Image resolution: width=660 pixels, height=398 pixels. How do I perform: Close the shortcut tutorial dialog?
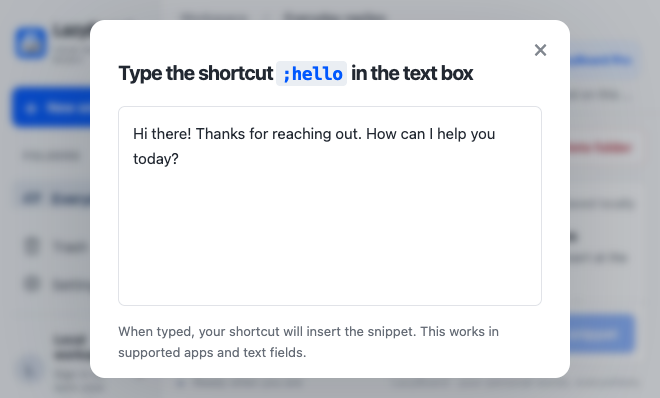pos(540,50)
